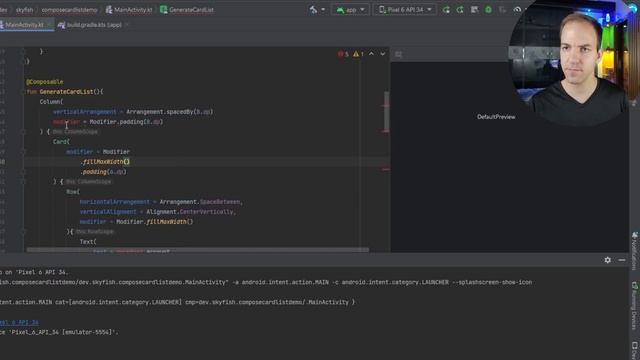Screen dimensions: 640x360
Task: Click the Card( composable call
Action: [x=61, y=142]
